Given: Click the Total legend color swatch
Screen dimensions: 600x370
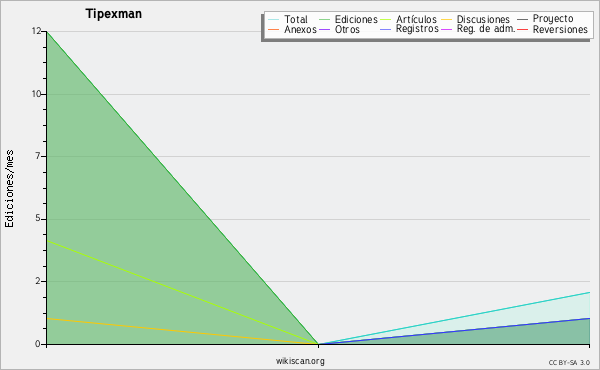Looking at the screenshot, I should [274, 20].
